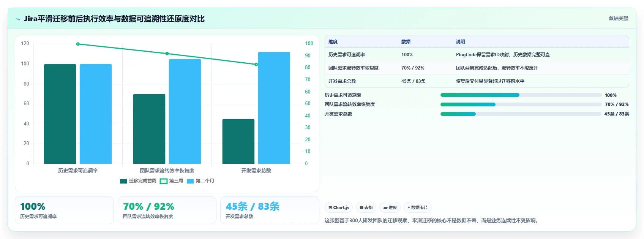The image size is (644, 239).
Task: Click the 70% / 92% value beside progress bar
Action: tap(617, 104)
